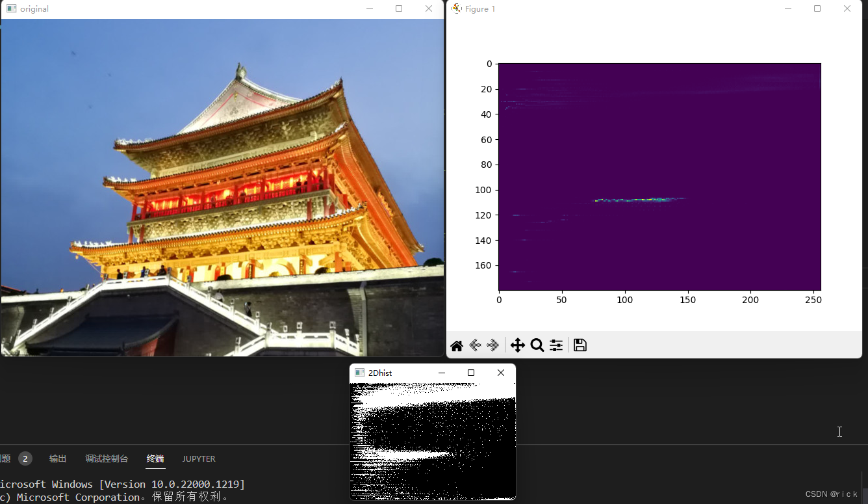Maximize the original image window

[399, 8]
